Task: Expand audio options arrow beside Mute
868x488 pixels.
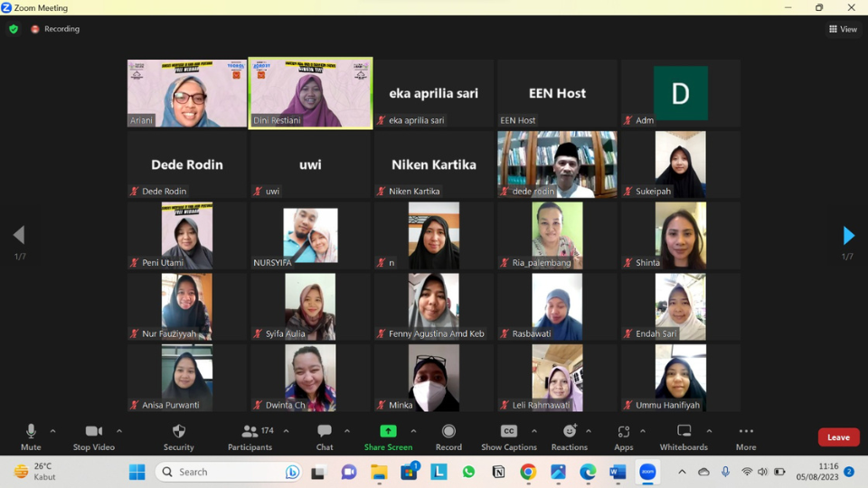Action: (53, 431)
